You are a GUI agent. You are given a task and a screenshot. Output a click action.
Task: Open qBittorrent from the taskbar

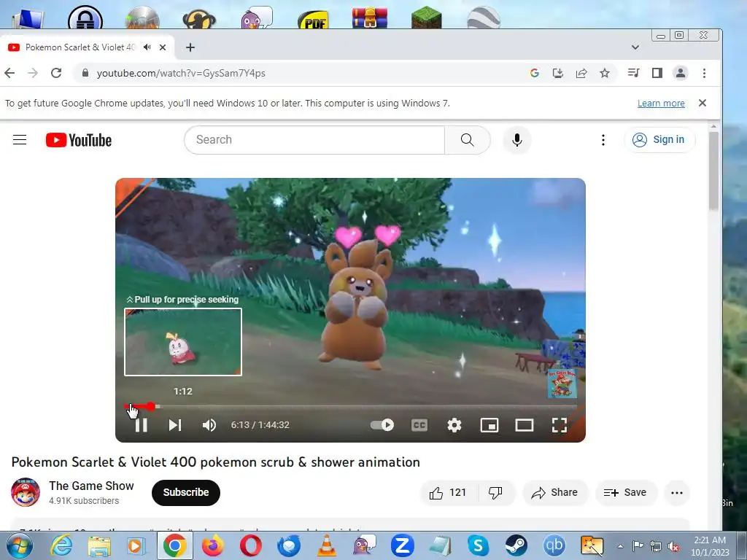point(554,545)
